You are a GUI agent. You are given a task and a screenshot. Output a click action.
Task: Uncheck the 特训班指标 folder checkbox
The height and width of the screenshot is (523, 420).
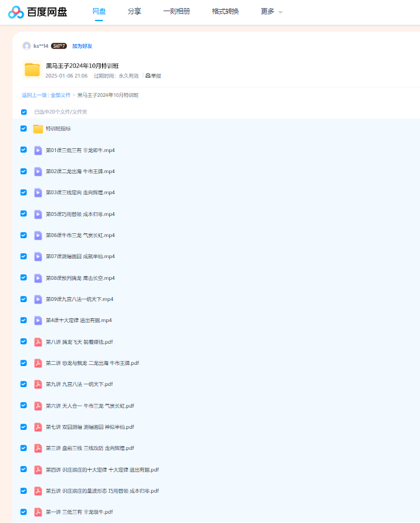pos(24,128)
